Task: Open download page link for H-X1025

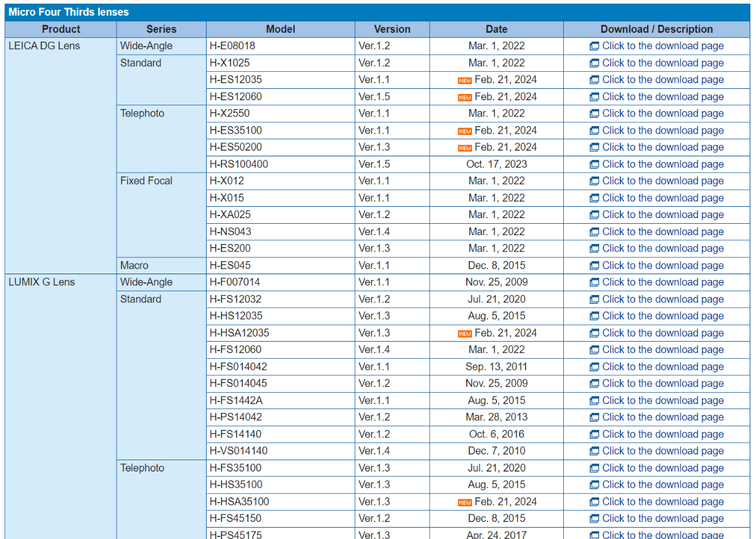Action: [x=663, y=63]
